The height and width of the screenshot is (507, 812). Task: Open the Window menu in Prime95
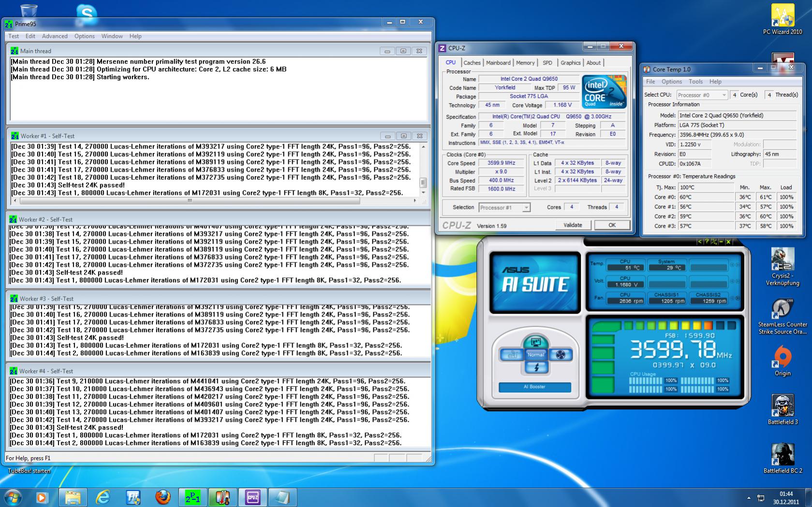(112, 36)
